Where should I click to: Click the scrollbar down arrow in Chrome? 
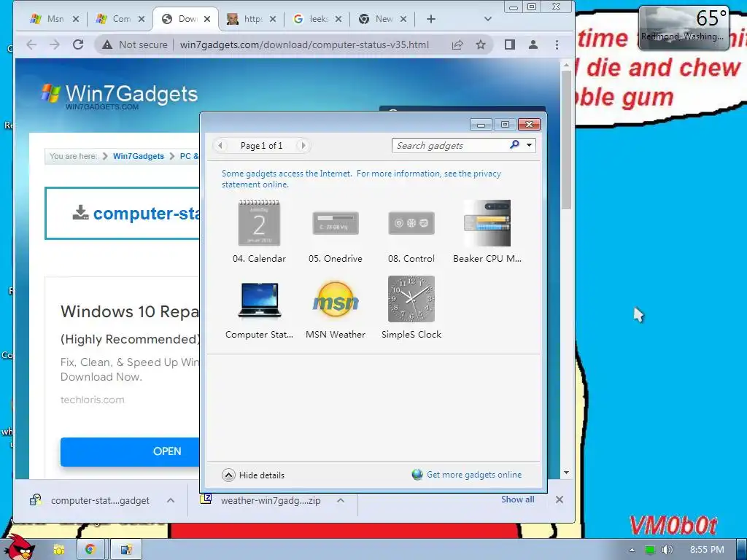(566, 472)
